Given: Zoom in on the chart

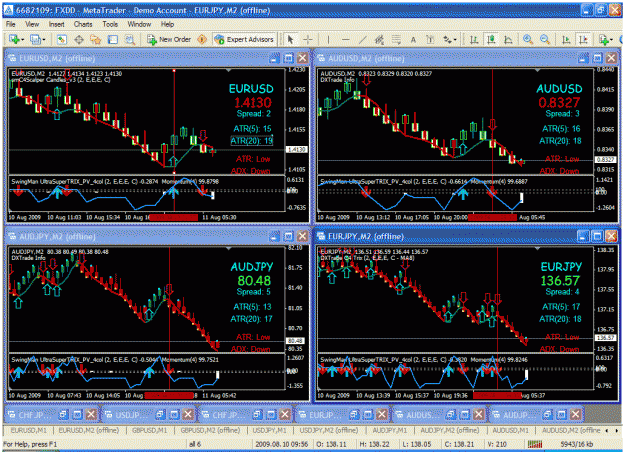Looking at the screenshot, I should point(528,39).
